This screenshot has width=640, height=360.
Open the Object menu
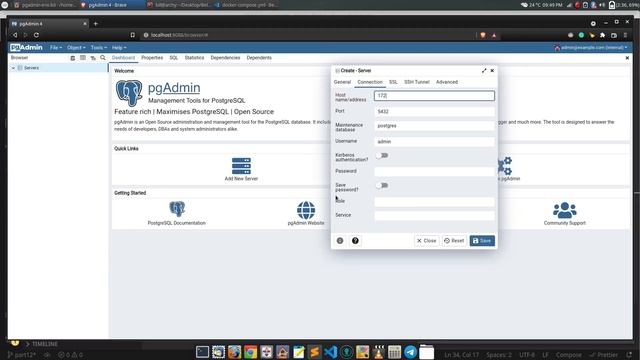click(76, 48)
